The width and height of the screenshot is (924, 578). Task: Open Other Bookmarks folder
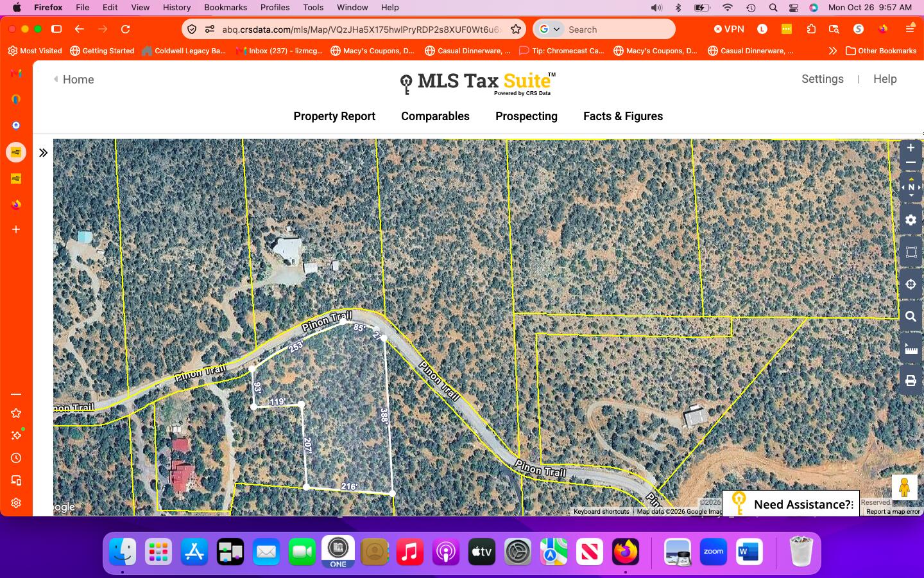(x=881, y=51)
